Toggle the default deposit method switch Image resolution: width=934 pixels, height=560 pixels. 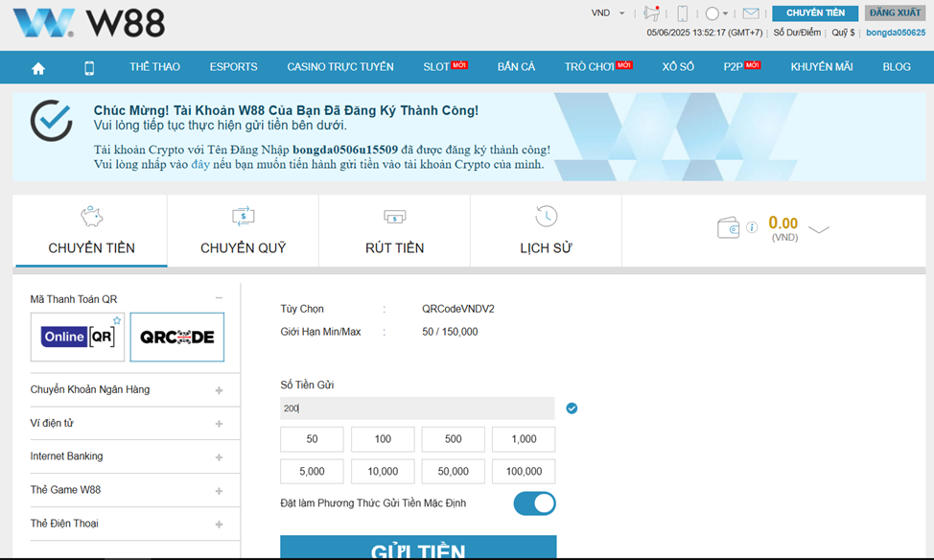pos(534,503)
